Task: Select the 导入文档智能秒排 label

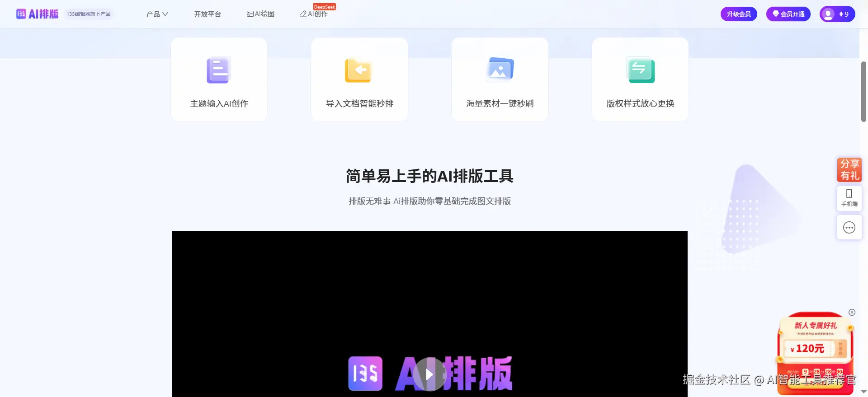Action: click(359, 103)
